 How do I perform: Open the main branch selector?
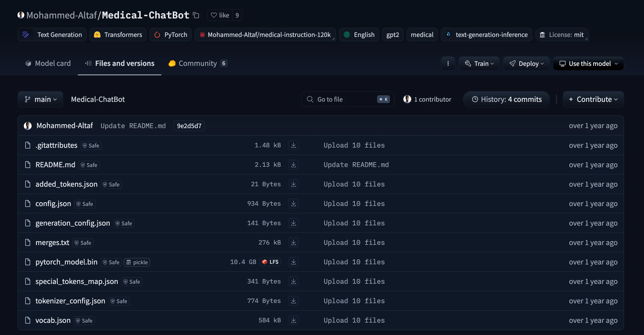41,99
